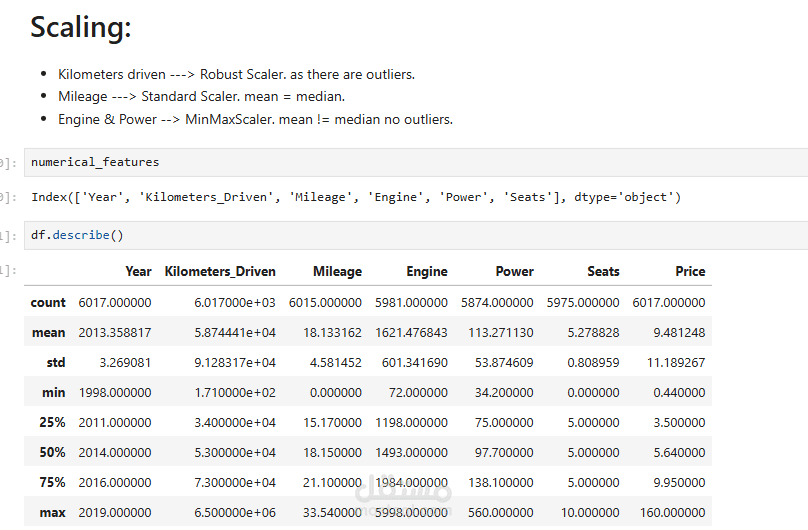This screenshot has width=808, height=530.
Task: Click the df.describe() code cell
Action: (x=400, y=235)
